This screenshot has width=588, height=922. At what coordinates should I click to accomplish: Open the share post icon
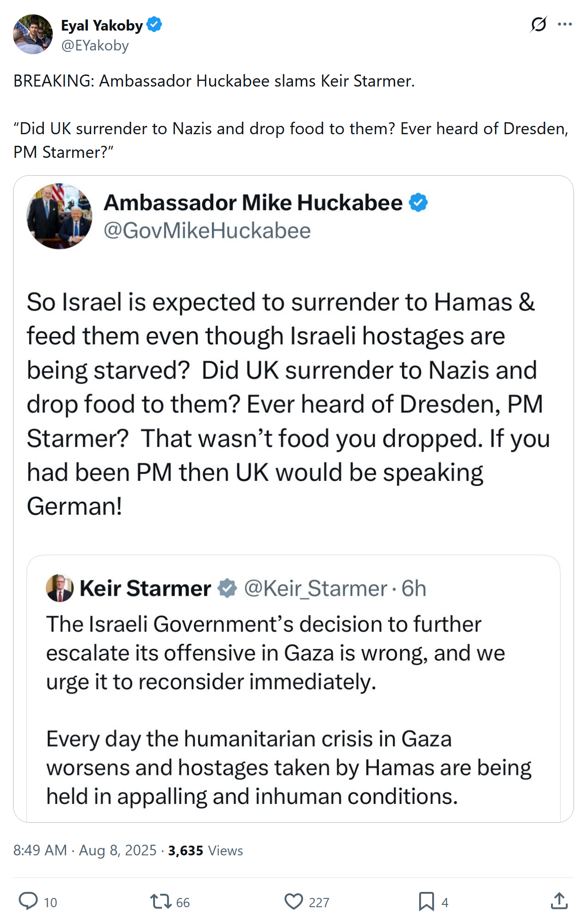pyautogui.click(x=559, y=901)
